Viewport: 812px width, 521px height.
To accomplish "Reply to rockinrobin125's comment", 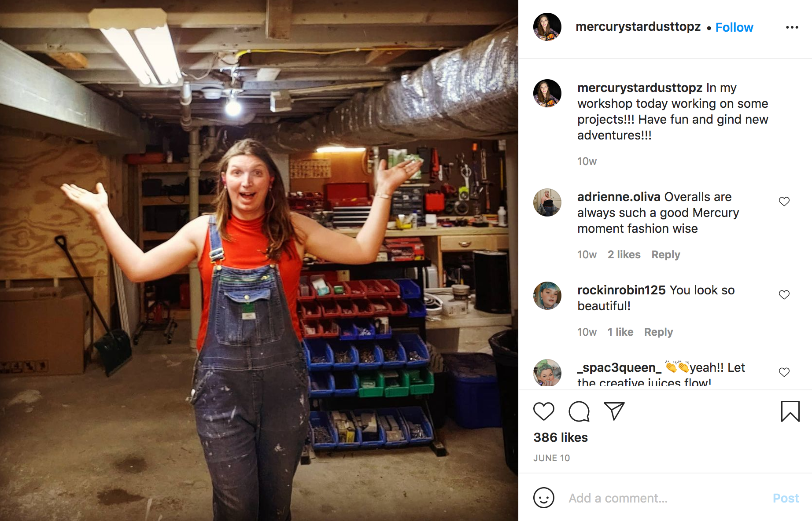I will tap(658, 332).
